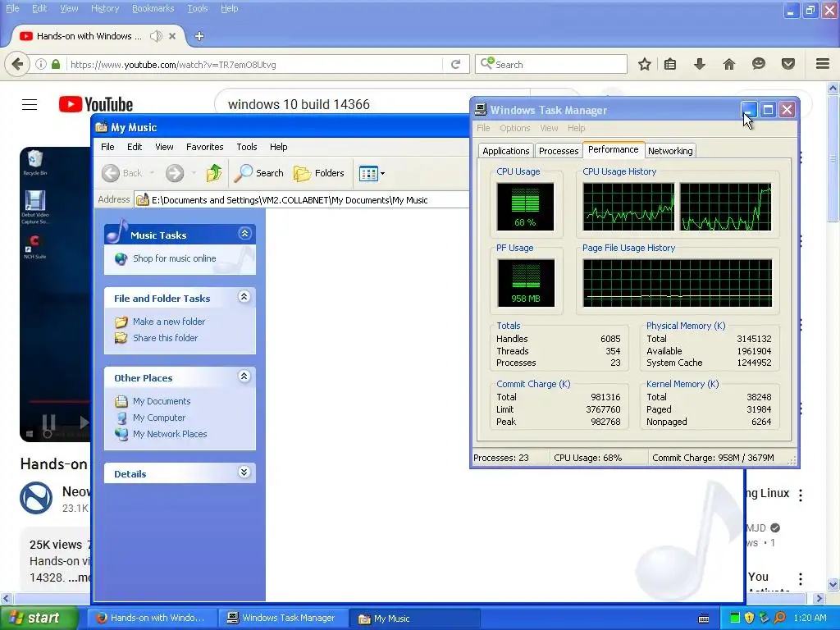Open Firefox downloads arrow icon
The width and height of the screenshot is (840, 630).
pos(700,64)
